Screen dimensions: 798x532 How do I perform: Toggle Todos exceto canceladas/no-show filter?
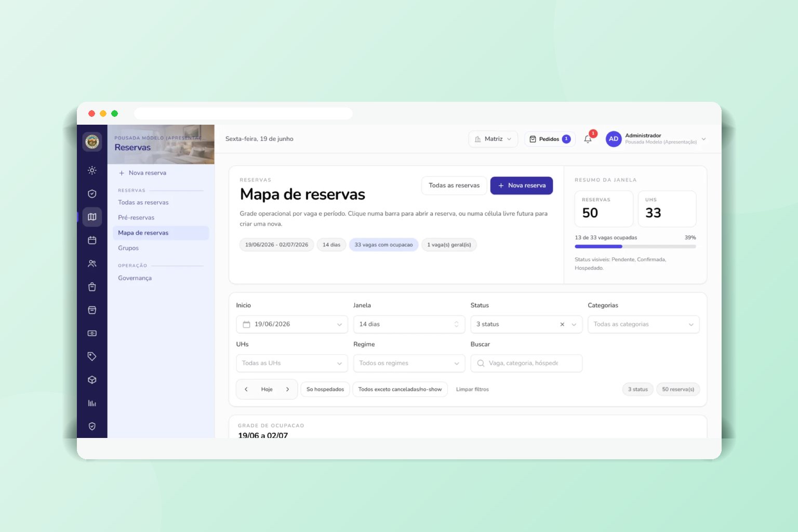400,389
